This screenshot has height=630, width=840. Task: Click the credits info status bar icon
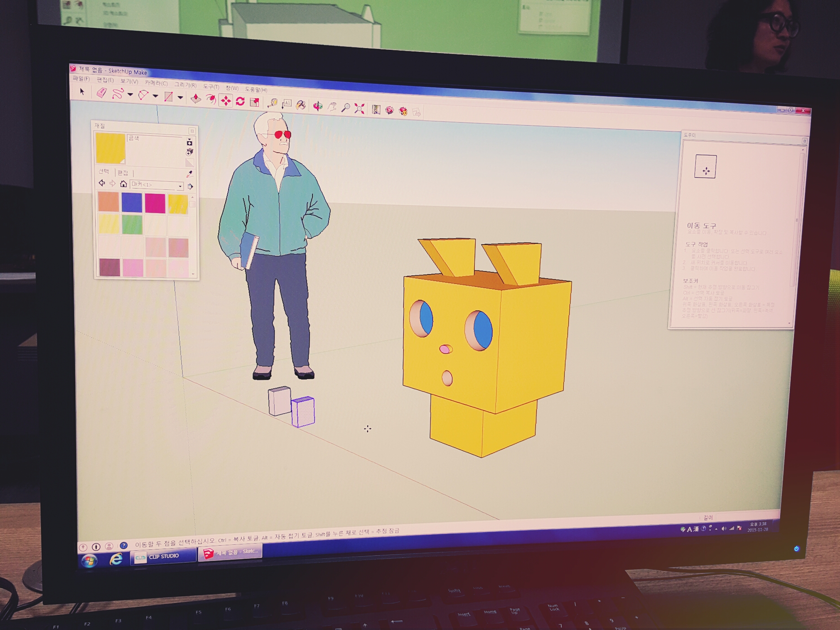tap(96, 547)
